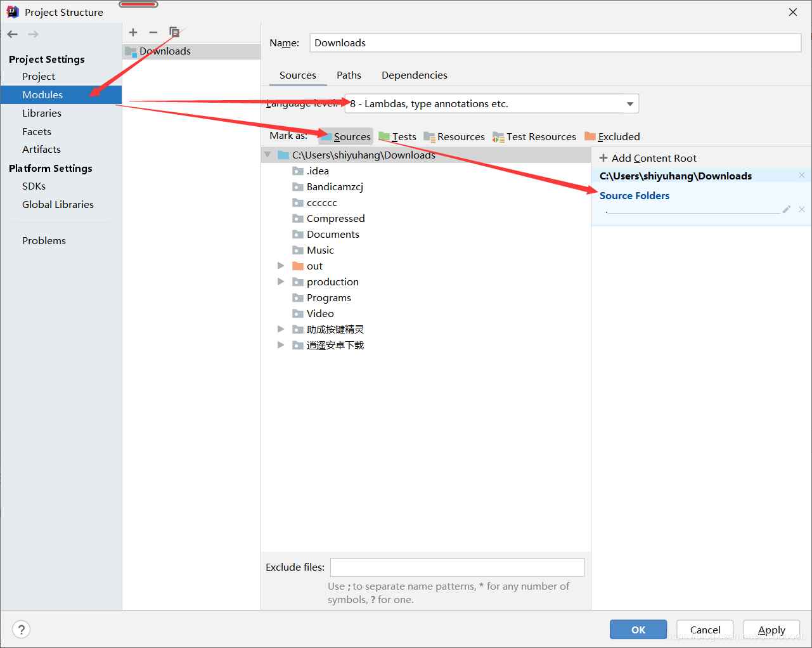Go back with the left arrow
This screenshot has height=648, width=812.
[13, 34]
